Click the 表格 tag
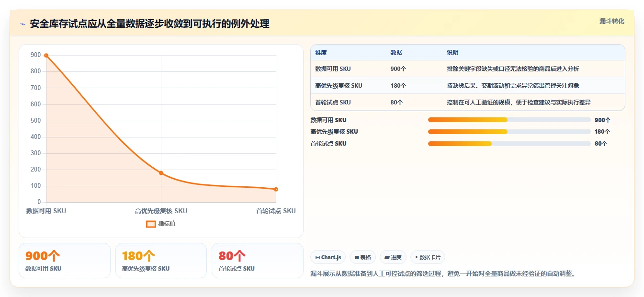The height and width of the screenshot is (297, 644). click(363, 257)
